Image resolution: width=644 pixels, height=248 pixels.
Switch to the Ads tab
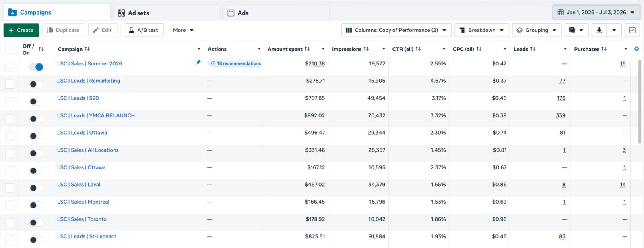pos(276,13)
